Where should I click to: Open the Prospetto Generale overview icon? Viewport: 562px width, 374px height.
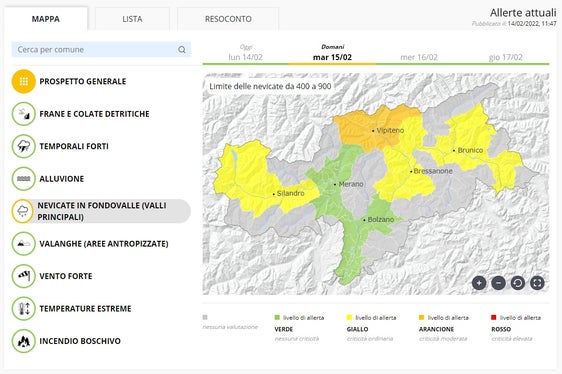coord(24,81)
